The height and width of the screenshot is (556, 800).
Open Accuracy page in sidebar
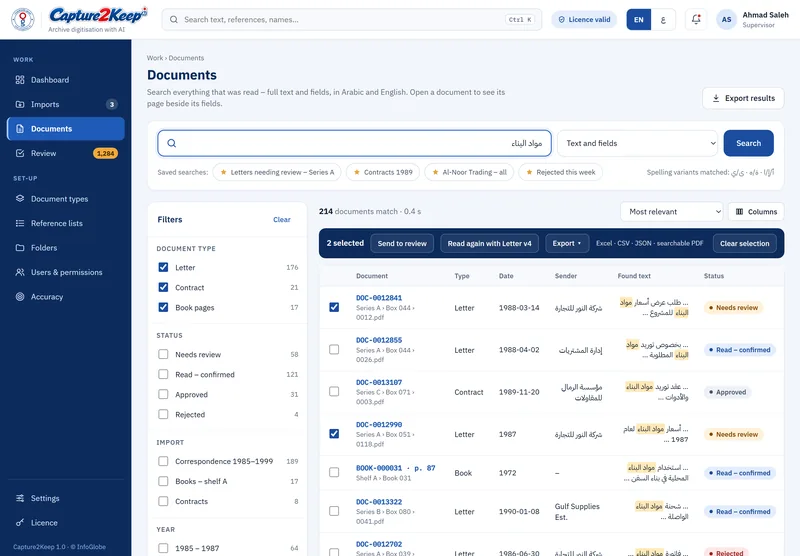(66, 296)
